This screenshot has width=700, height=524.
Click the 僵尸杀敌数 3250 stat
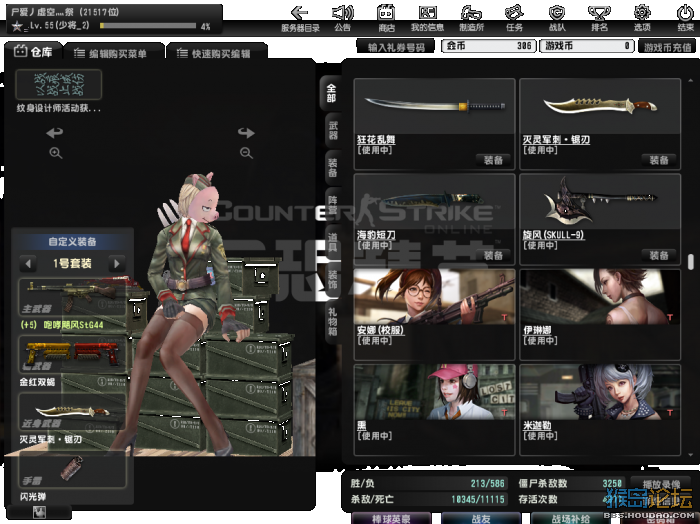(x=571, y=483)
